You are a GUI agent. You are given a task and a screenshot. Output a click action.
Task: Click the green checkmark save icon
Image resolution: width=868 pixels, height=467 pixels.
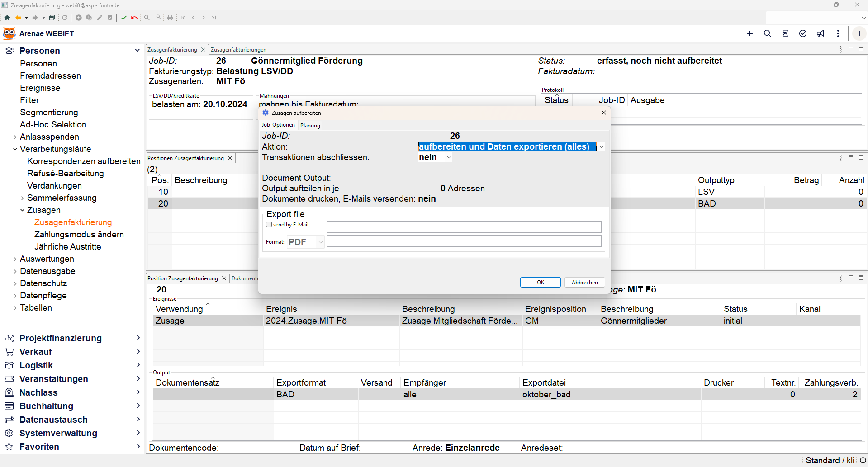124,18
